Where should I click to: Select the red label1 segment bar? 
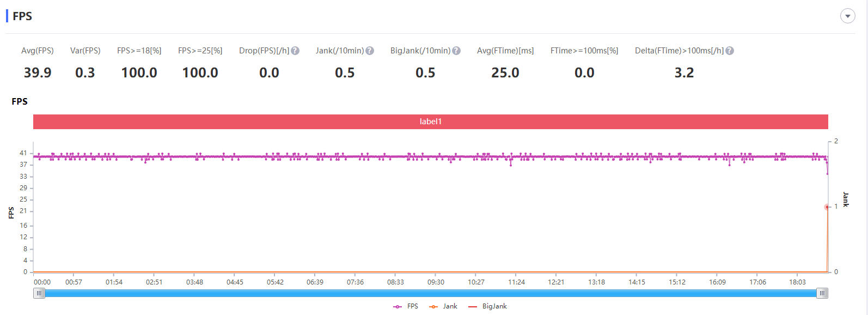(x=431, y=122)
